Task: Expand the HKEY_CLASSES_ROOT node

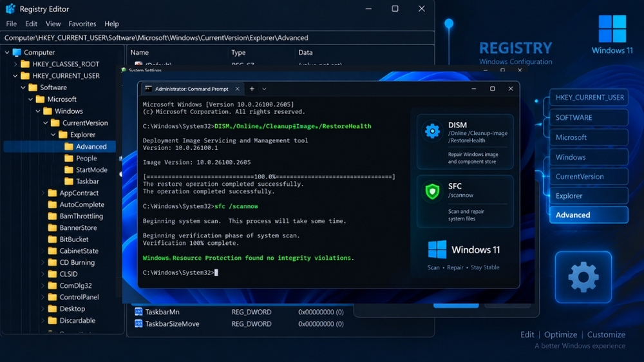Action: click(15, 64)
